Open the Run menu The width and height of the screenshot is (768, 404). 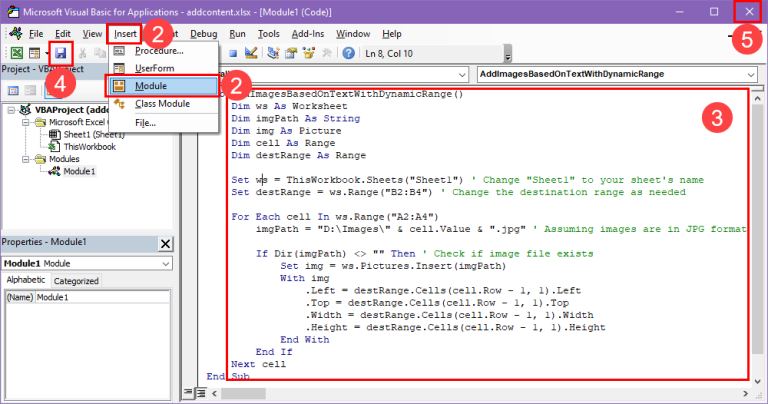pos(238,34)
